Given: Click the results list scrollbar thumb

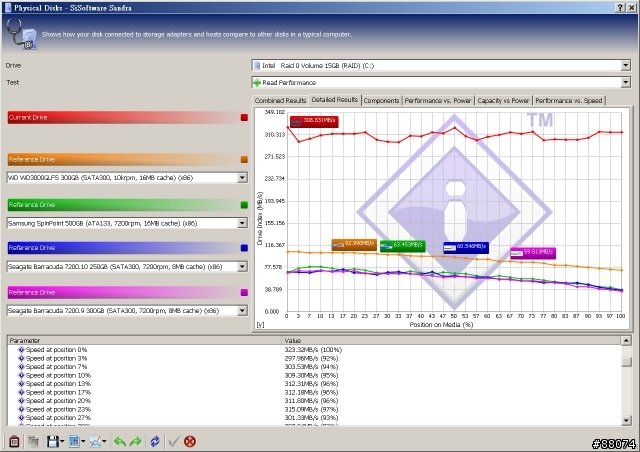Looking at the screenshot, I should 626,362.
